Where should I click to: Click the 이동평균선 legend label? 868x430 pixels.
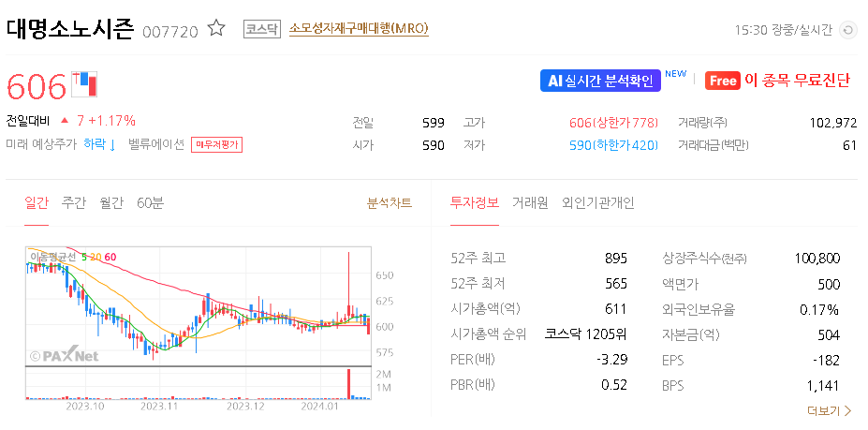[54, 257]
